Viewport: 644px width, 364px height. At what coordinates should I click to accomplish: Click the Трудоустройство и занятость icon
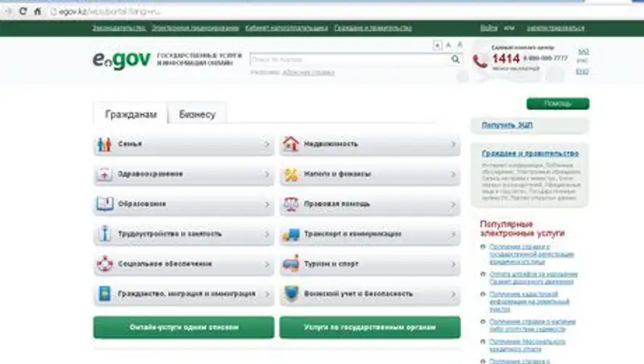(x=105, y=234)
